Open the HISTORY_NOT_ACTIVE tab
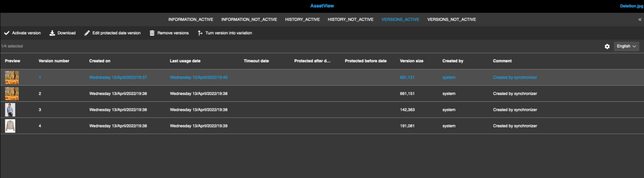The image size is (644, 178). click(x=350, y=19)
